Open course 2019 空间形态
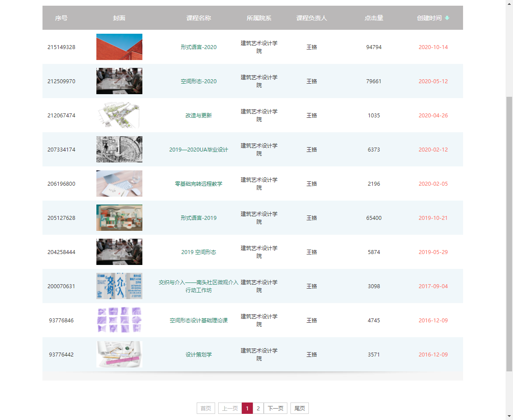The height and width of the screenshot is (420, 513). point(198,252)
